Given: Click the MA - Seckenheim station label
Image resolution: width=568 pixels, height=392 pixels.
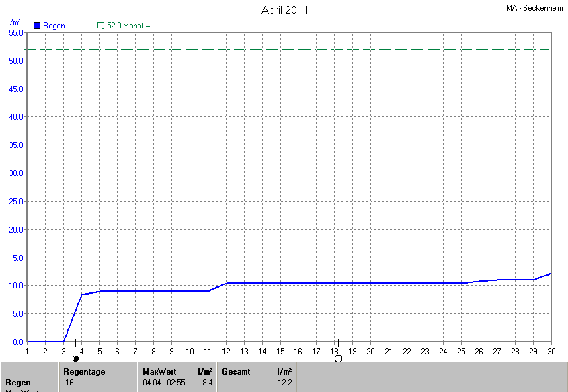Looking at the screenshot, I should click(534, 9).
